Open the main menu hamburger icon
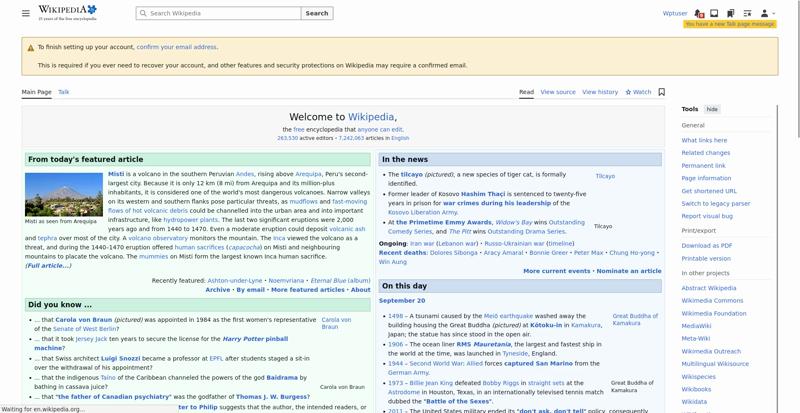Viewport: 800px width, 413px height. pyautogui.click(x=26, y=13)
